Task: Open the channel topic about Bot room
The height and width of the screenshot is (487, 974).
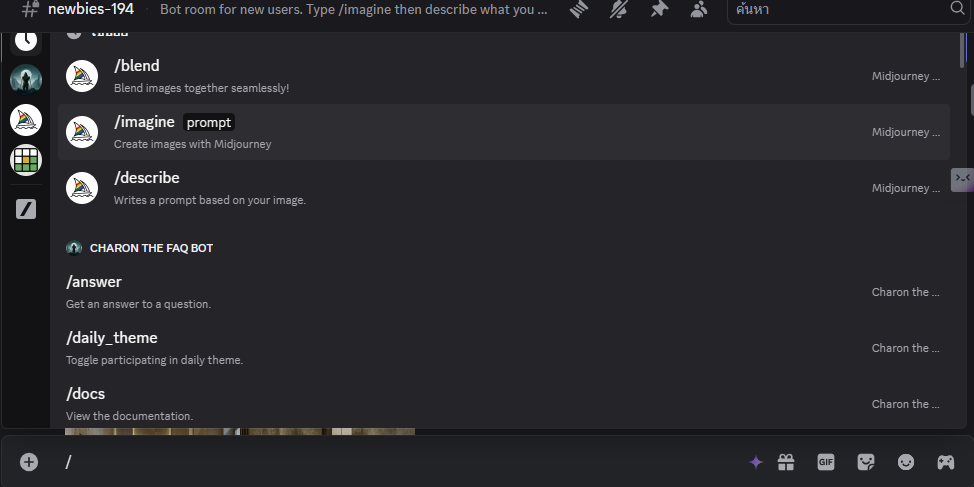Action: [x=353, y=10]
